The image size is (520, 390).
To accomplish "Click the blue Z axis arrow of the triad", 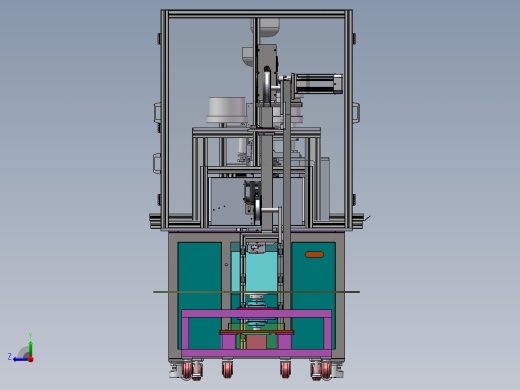I will click(x=20, y=359).
